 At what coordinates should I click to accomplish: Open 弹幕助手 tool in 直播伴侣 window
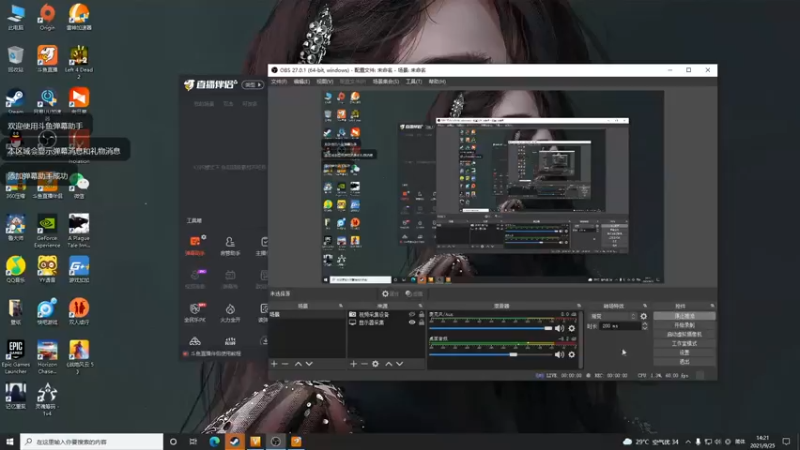click(x=195, y=245)
